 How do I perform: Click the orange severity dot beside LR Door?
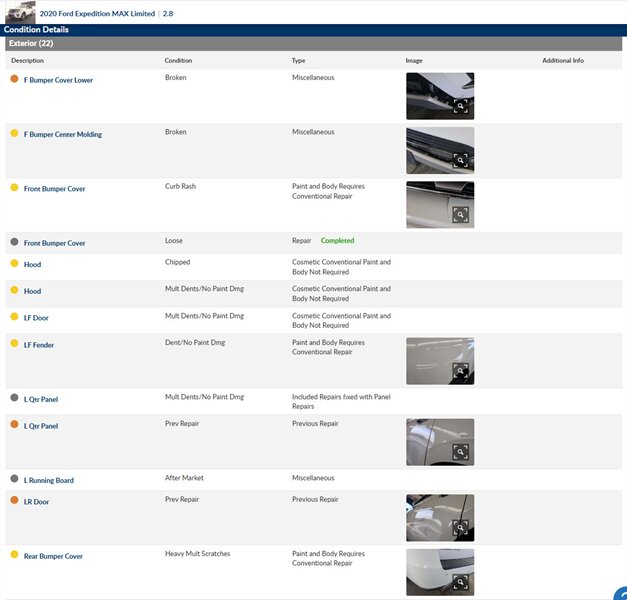click(14, 501)
